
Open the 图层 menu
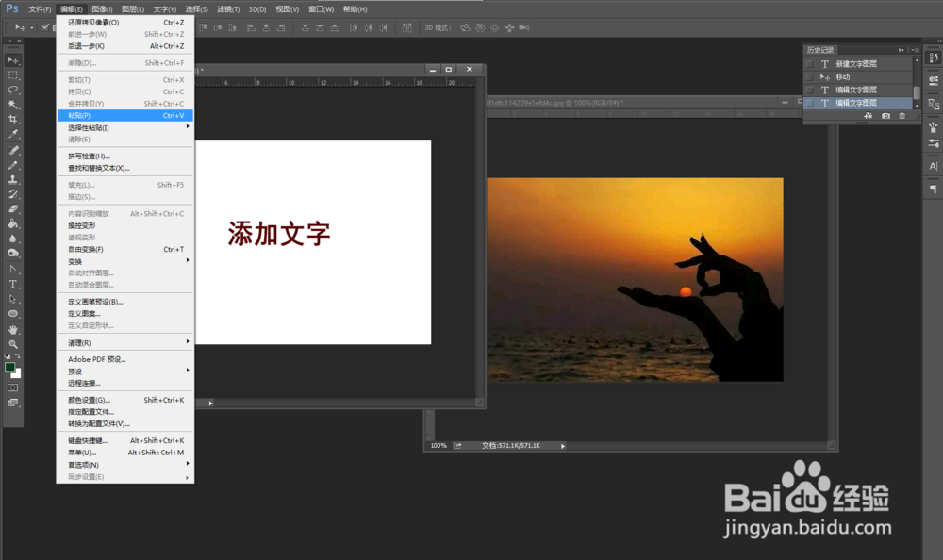point(131,8)
